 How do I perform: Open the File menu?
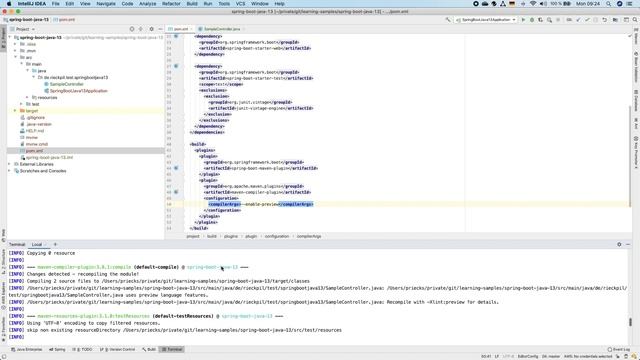tap(55, 4)
